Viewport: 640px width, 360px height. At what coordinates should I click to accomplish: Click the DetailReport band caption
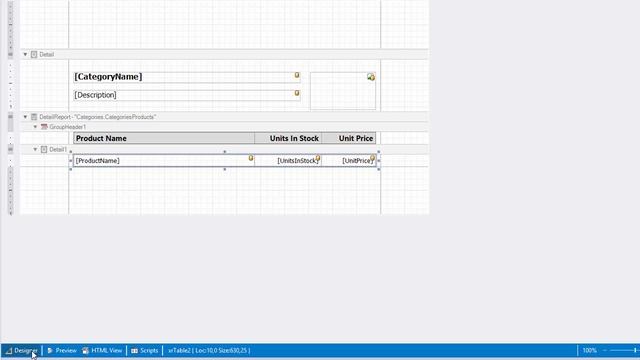[98, 117]
